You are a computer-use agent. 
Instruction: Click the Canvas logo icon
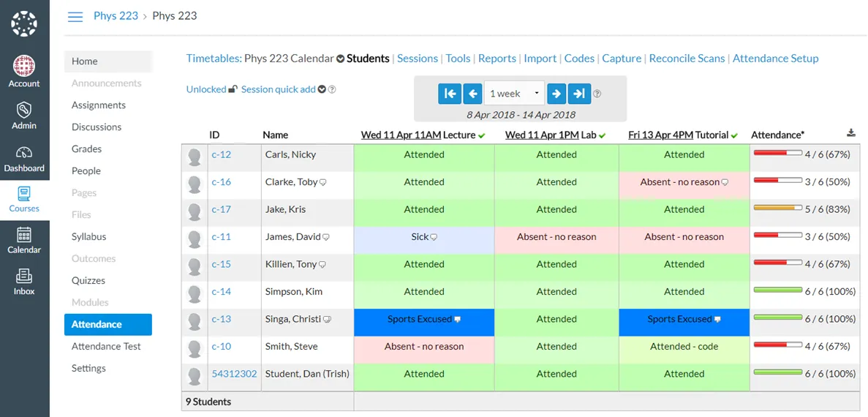24,24
